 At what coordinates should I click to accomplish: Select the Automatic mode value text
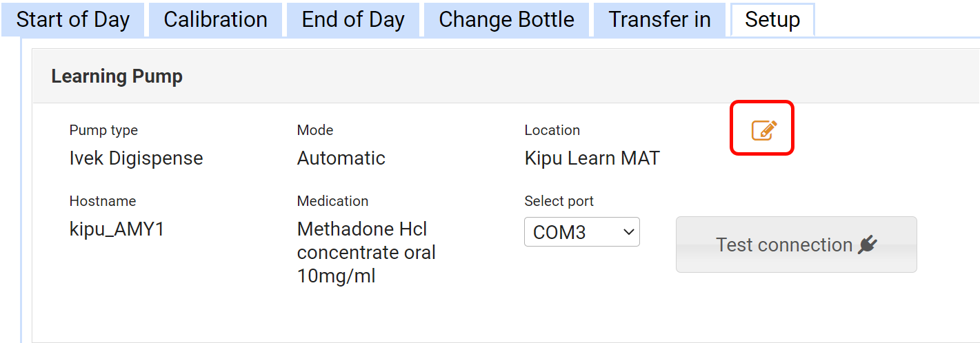(x=341, y=158)
